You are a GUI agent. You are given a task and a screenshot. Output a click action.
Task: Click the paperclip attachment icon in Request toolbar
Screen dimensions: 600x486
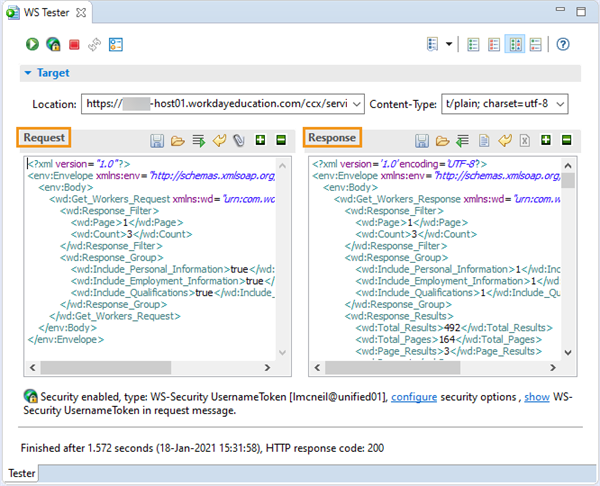239,140
